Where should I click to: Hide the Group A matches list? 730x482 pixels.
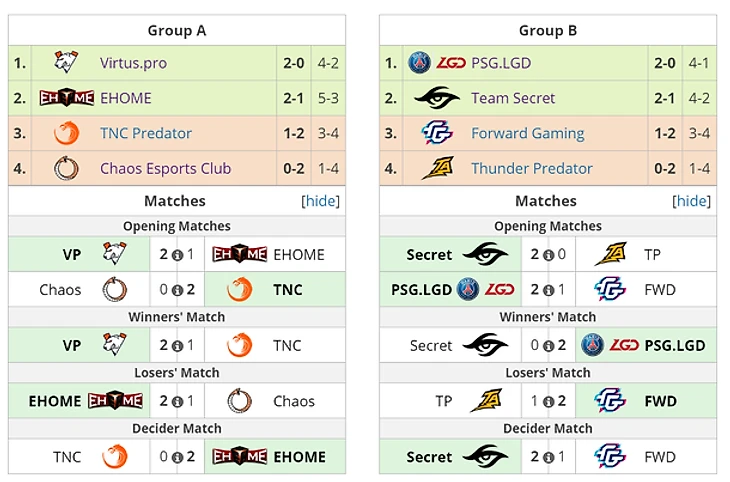pos(320,201)
